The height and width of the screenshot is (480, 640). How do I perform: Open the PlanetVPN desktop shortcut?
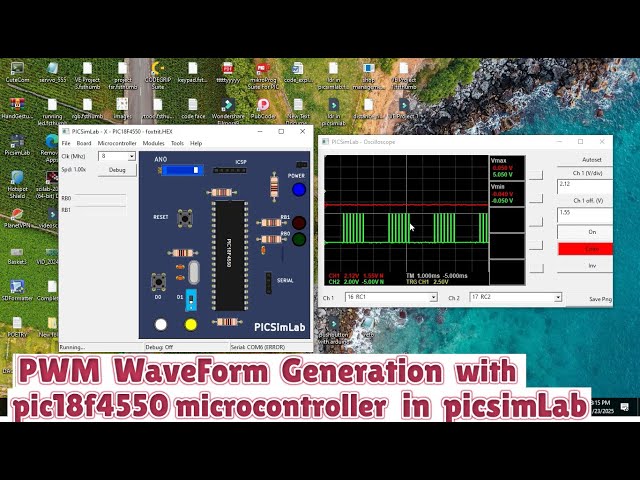pos(17,218)
